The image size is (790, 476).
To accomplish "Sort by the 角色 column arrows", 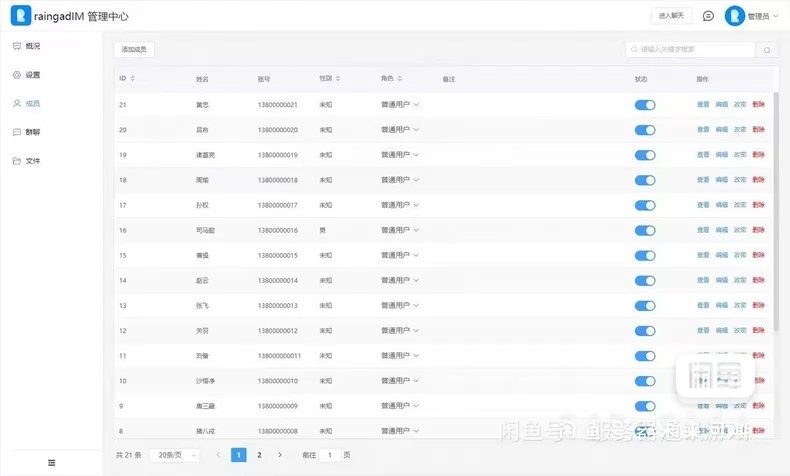I will (x=400, y=79).
